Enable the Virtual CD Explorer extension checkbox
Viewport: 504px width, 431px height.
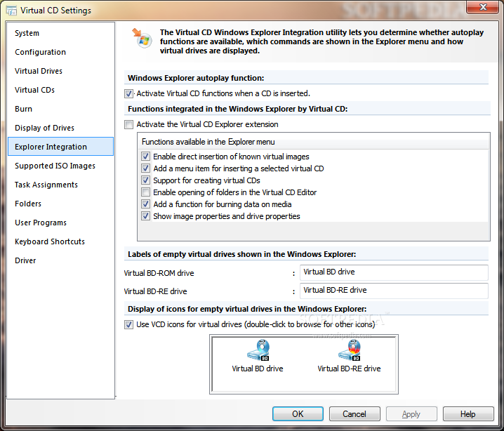128,124
